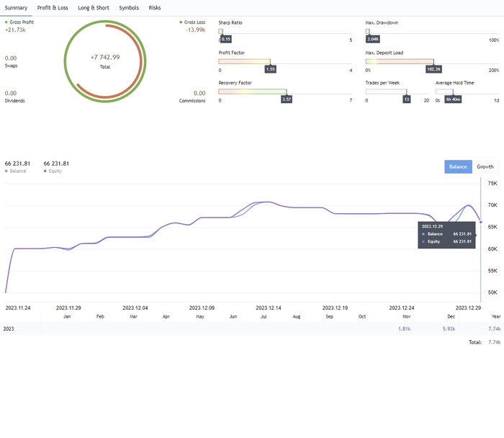Click the Max. Deposit Load 102.3% marker

pyautogui.click(x=433, y=69)
